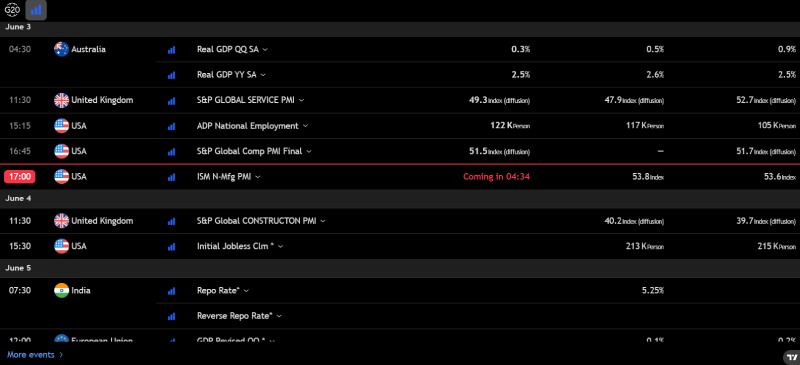Click importance bars icon for Real GDP YY SA
Image resolution: width=800 pixels, height=365 pixels.
coord(171,76)
